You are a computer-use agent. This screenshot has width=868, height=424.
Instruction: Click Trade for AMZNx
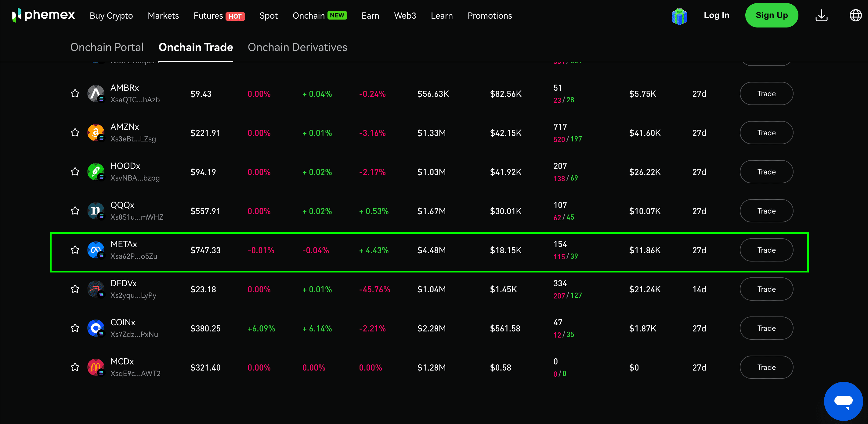pyautogui.click(x=766, y=133)
